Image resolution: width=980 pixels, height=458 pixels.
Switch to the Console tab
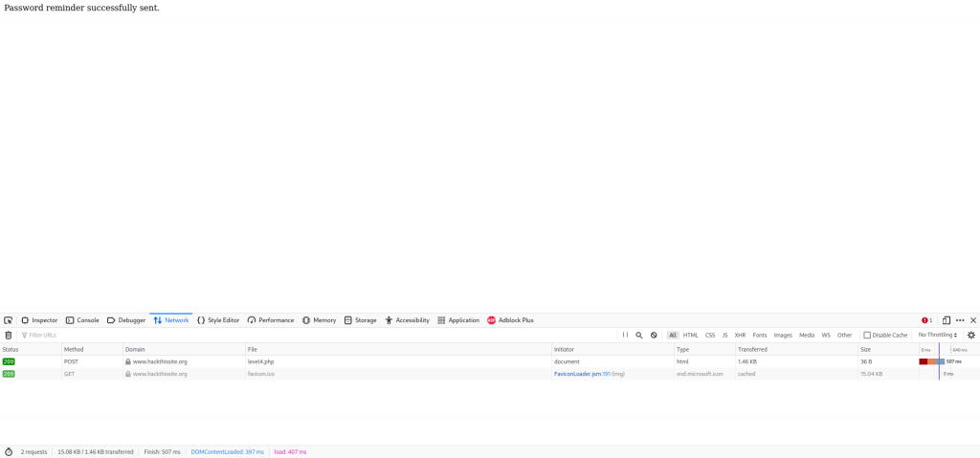82,320
